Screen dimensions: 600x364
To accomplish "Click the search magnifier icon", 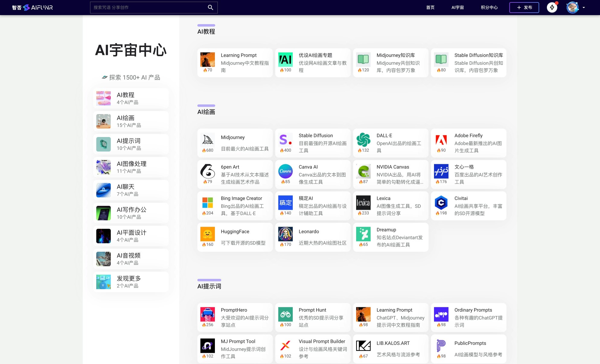I will (210, 8).
